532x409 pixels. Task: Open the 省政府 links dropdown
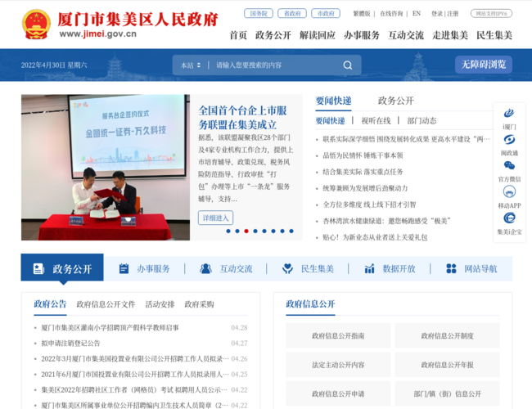point(291,14)
